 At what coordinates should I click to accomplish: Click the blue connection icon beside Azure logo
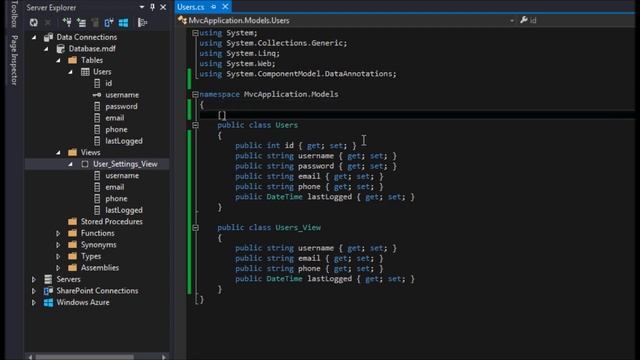pos(109,23)
